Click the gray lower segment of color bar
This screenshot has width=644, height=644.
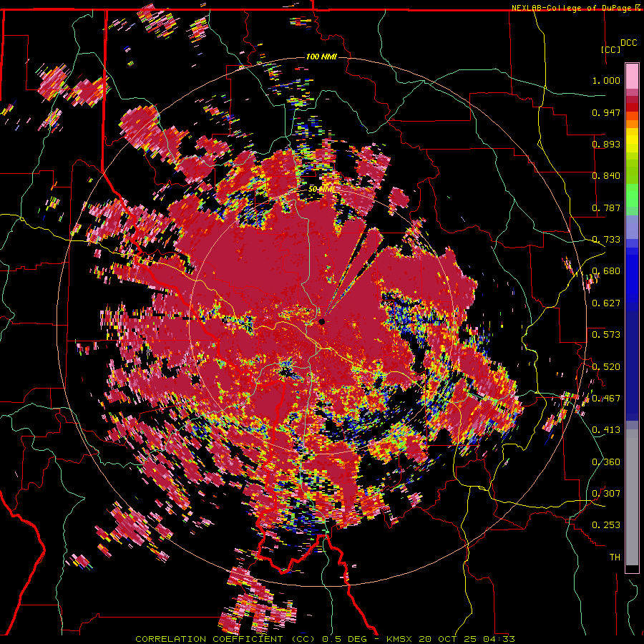tap(632, 497)
